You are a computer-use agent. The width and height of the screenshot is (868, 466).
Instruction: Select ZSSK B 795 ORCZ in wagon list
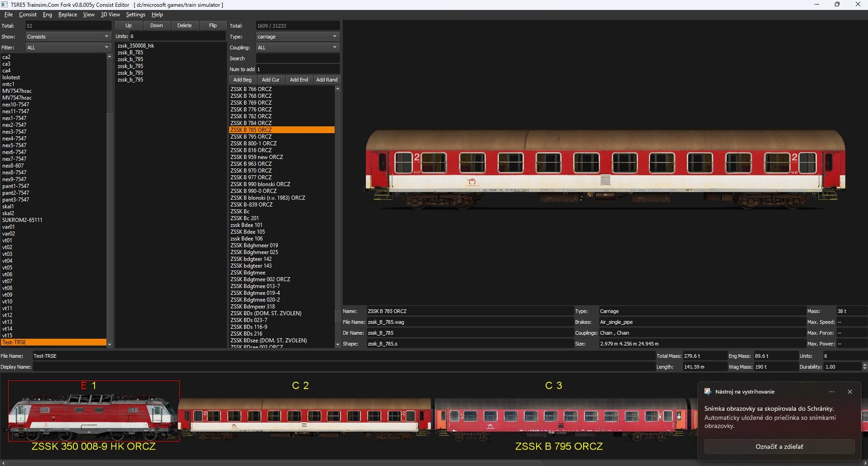click(251, 137)
